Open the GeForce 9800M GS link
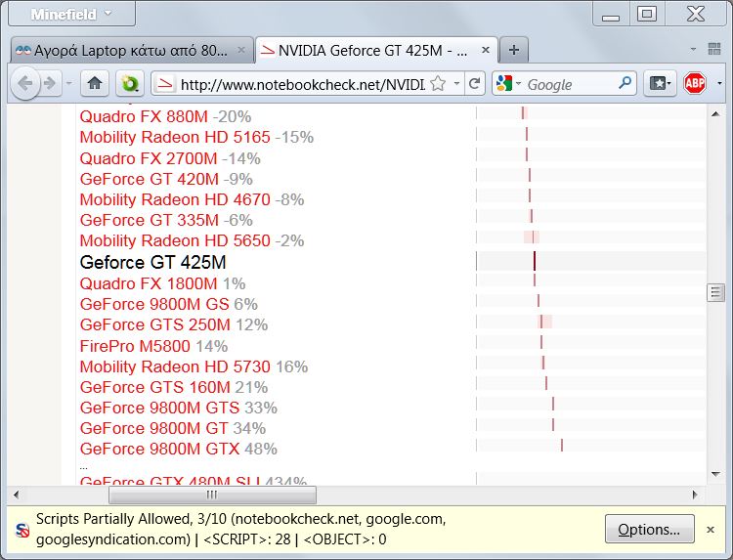 [x=154, y=304]
